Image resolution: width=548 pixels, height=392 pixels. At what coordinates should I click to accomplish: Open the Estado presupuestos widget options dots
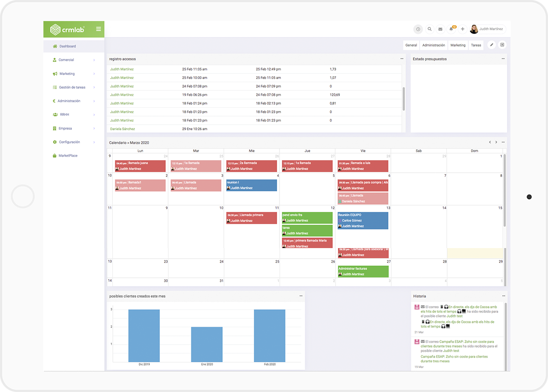503,59
